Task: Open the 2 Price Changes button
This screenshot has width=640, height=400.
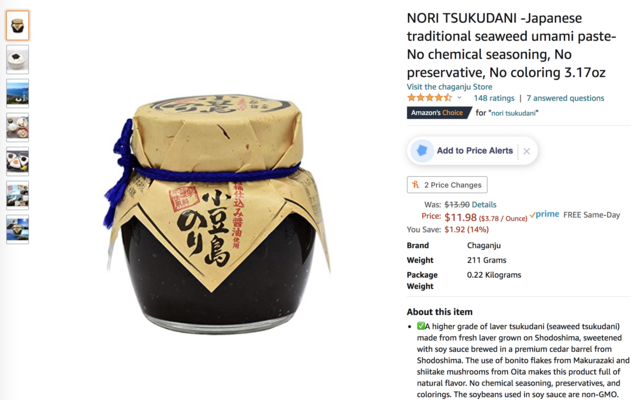Action: pyautogui.click(x=447, y=184)
